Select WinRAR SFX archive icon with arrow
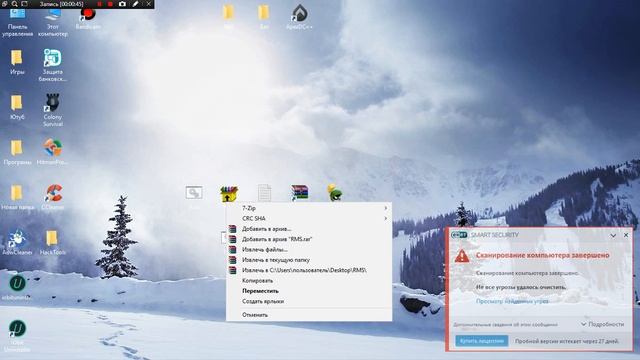The height and width of the screenshot is (360, 640). [x=229, y=194]
